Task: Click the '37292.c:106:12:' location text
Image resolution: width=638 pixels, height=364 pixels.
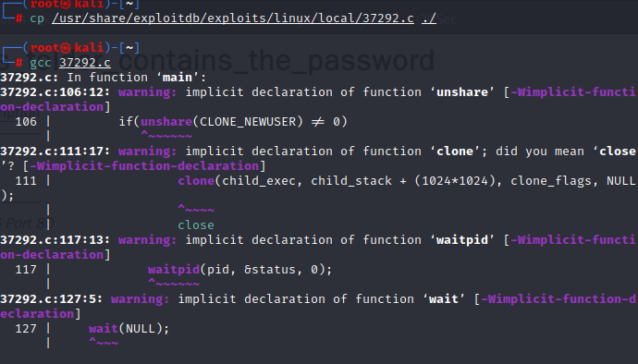Action: pos(55,92)
